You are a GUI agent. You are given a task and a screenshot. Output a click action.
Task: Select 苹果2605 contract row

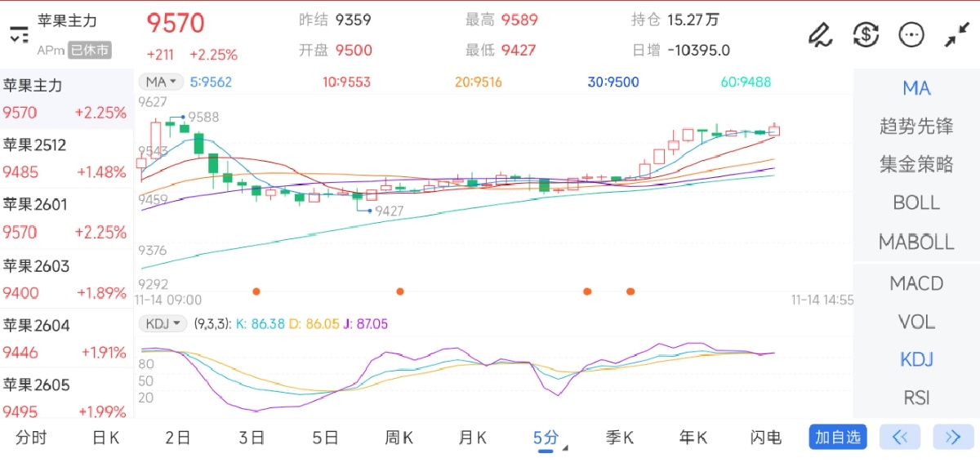pyautogui.click(x=66, y=398)
